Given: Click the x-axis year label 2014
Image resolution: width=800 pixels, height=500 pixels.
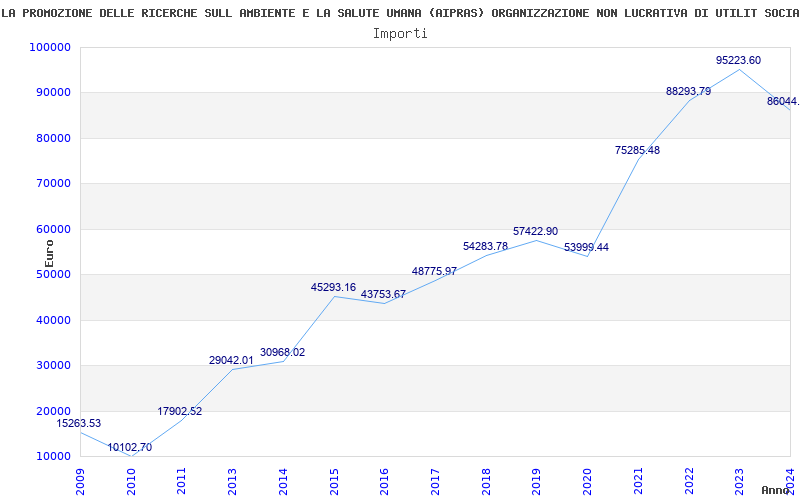Looking at the screenshot, I should click(283, 482).
